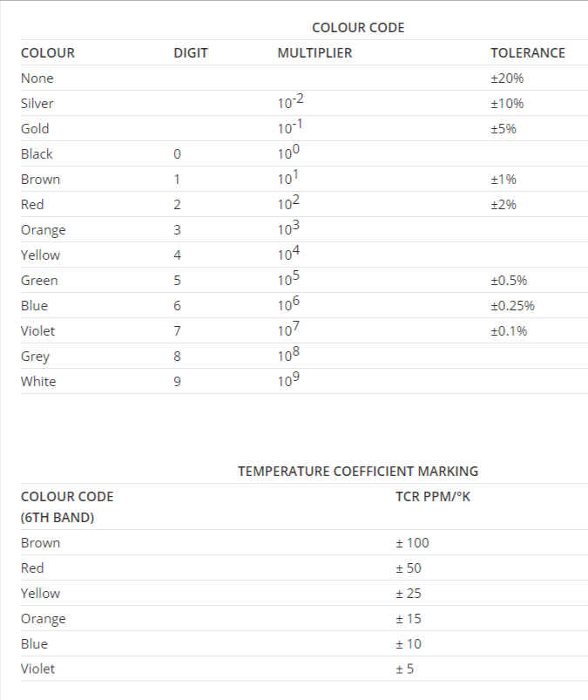Screen dimensions: 588x700
Task: Select the ±20% tolerance value
Action: tap(507, 78)
